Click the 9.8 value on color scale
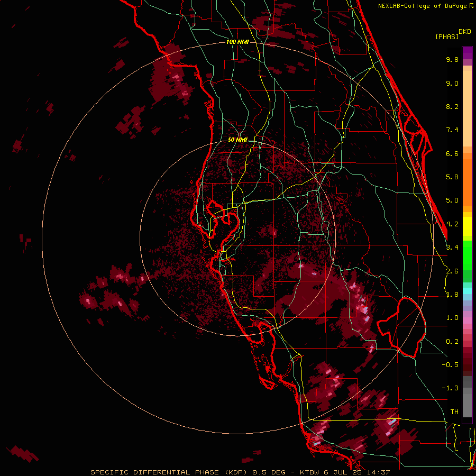Image resolution: width=476 pixels, height=476 pixels. [452, 59]
